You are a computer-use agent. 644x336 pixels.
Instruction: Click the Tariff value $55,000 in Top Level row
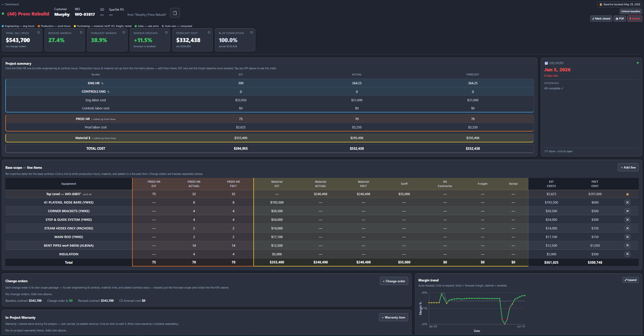404,194
